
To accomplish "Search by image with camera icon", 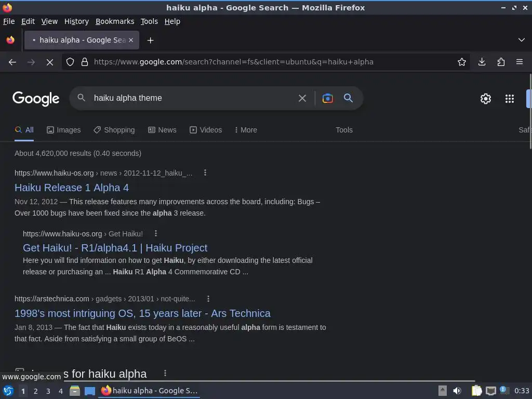I will point(327,98).
